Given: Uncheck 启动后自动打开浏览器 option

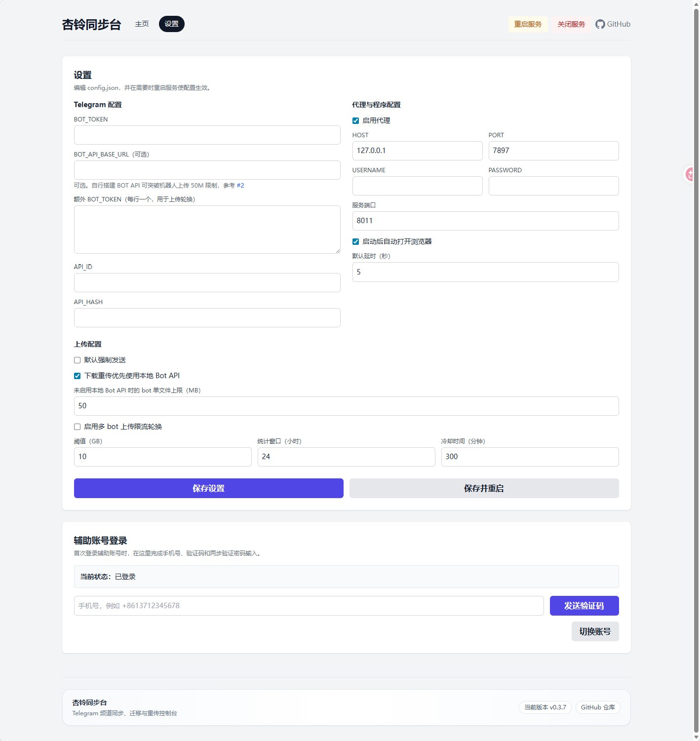Looking at the screenshot, I should (x=355, y=242).
